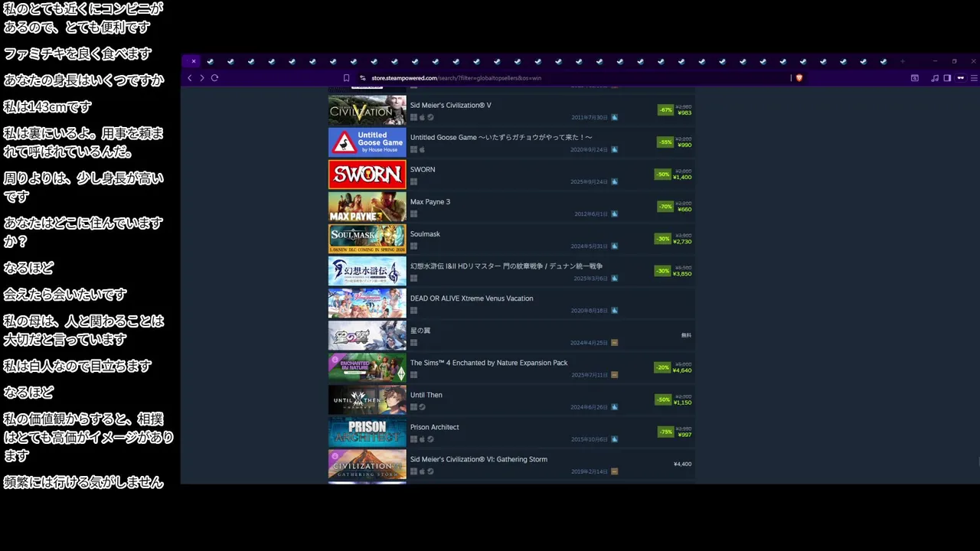This screenshot has width=980, height=551.
Task: Go back using the browser back arrow
Action: click(190, 78)
